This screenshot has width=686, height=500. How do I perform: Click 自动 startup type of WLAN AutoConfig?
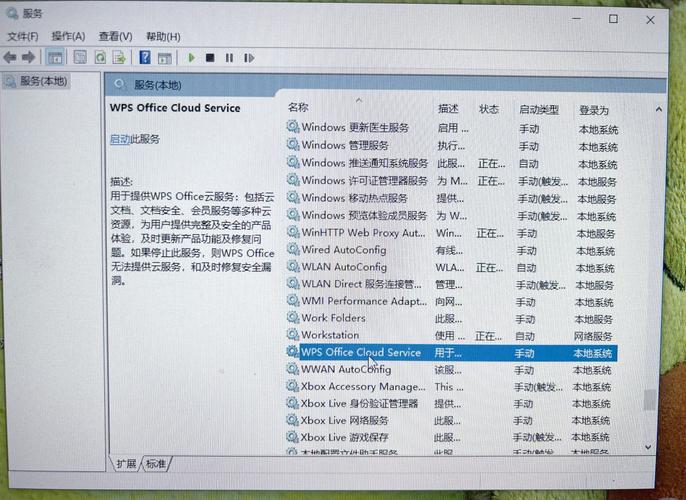(x=526, y=267)
